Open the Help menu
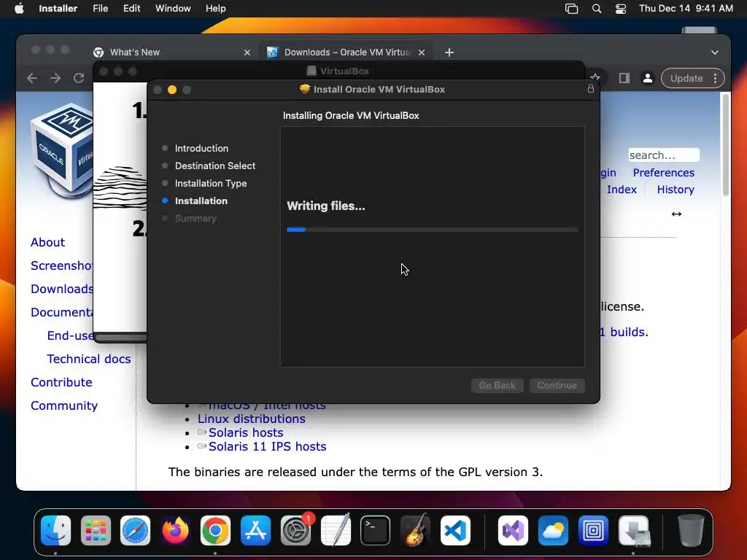Screen dimensions: 747x560 215,9
